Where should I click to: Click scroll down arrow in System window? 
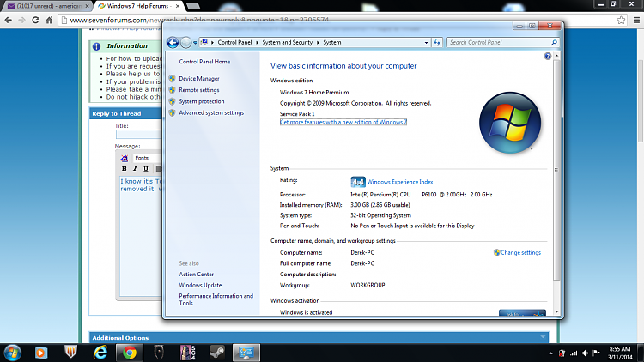click(x=556, y=312)
